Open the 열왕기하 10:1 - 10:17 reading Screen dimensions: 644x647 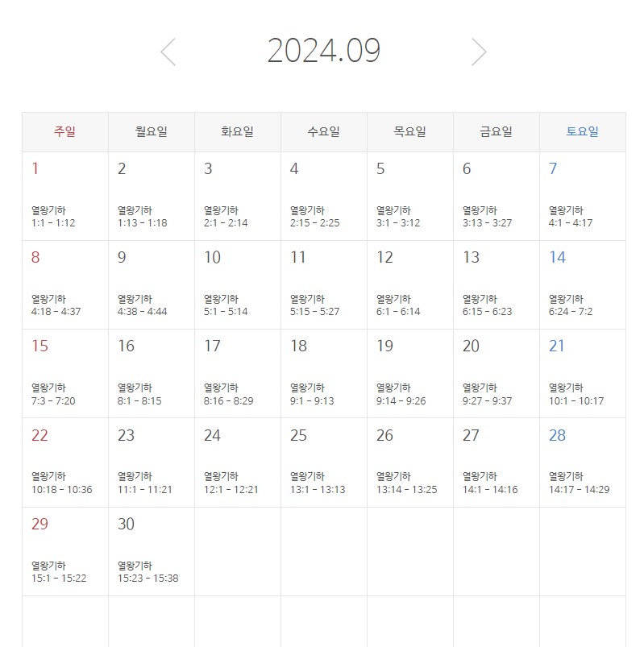click(x=575, y=394)
